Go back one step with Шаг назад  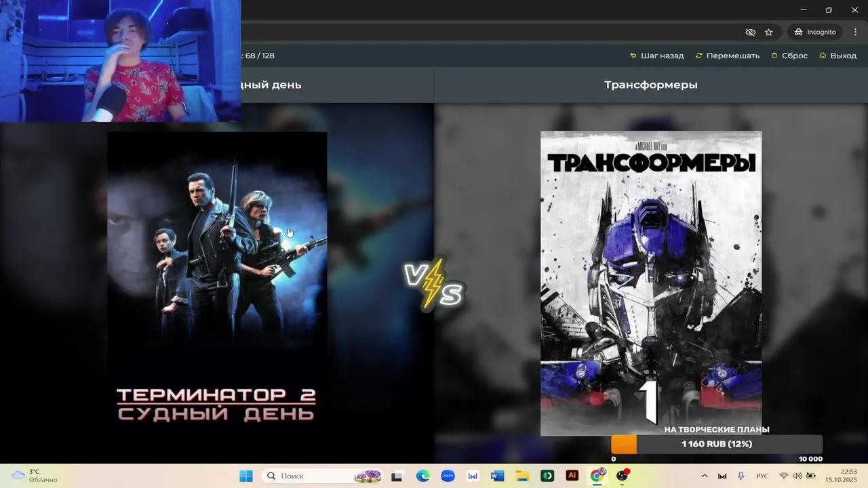[x=656, y=56]
